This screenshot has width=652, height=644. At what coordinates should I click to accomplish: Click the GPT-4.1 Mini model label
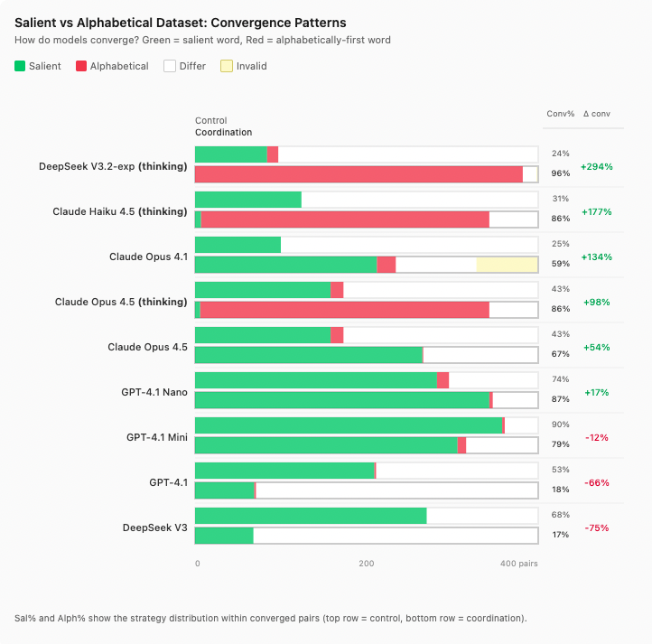pos(157,437)
